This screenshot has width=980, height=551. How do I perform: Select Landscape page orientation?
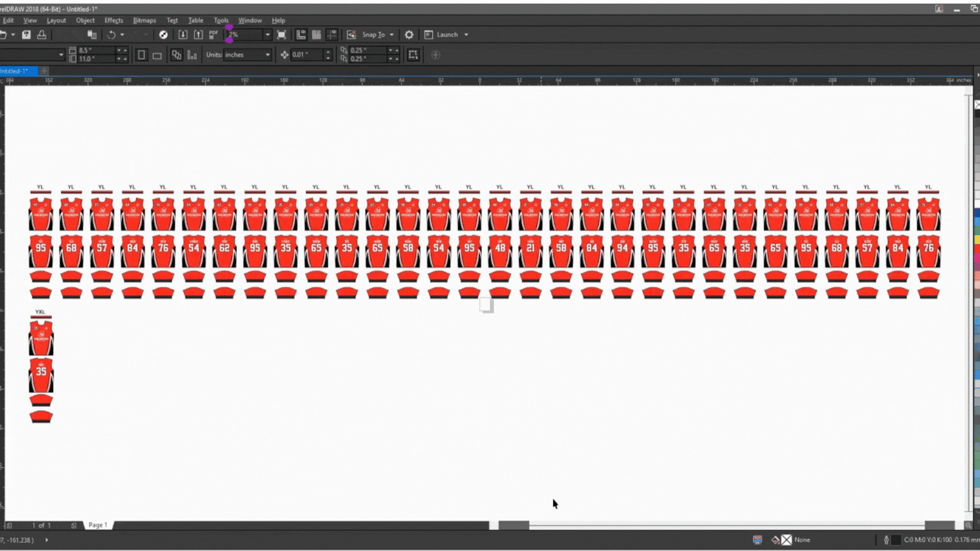click(x=157, y=55)
